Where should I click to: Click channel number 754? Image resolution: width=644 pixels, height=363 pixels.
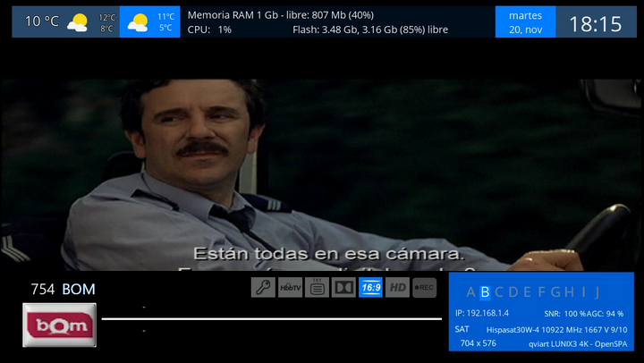tap(43, 290)
